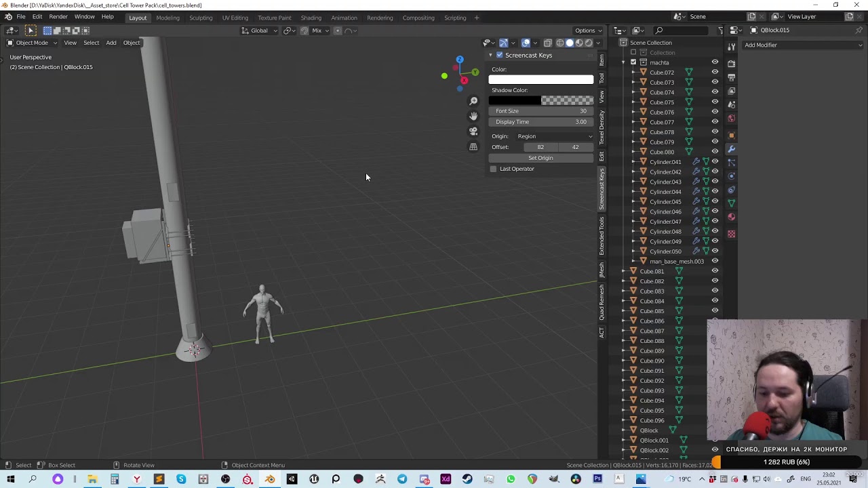Click the zoom view magnifier icon

[473, 101]
